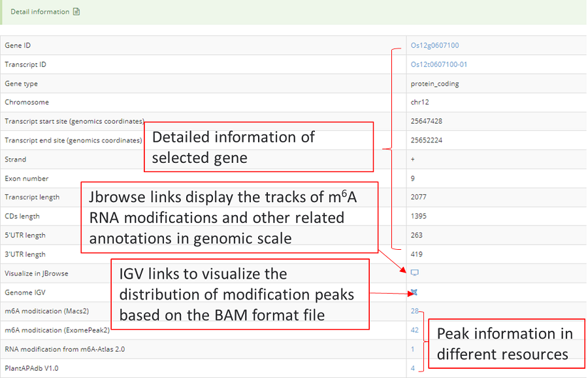Screen dimensions: 588x378
Task: Select the protein_coding gene type value
Action: pos(434,84)
